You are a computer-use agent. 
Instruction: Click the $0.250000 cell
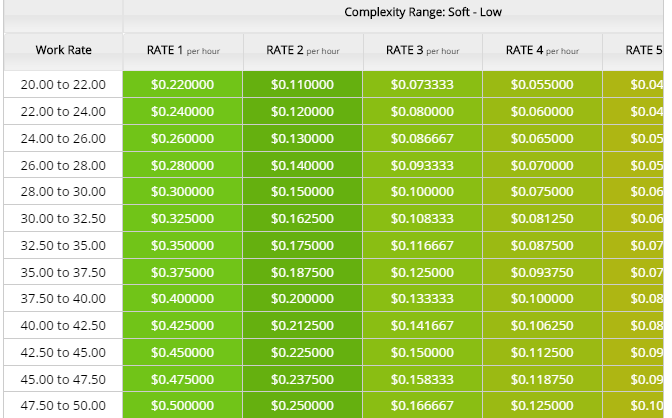click(303, 406)
